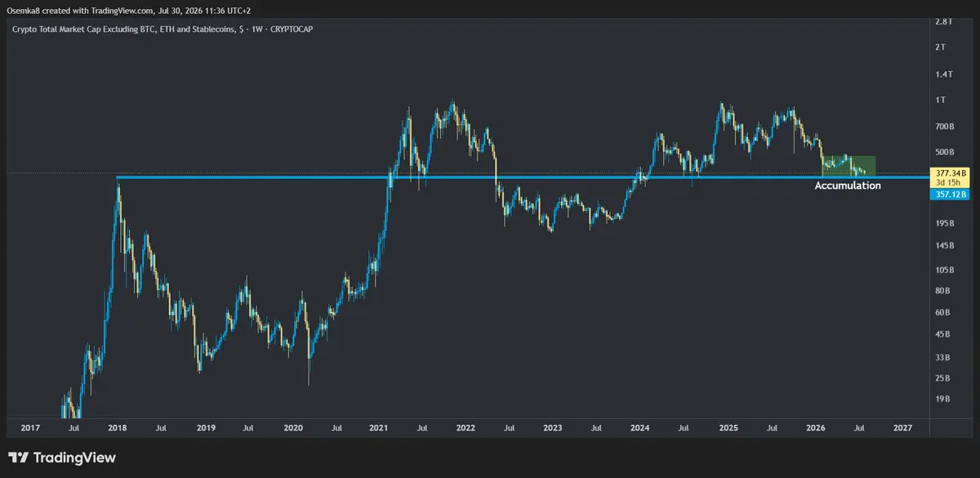Click the blue 357.12B price label
The image size is (980, 478).
tap(951, 194)
